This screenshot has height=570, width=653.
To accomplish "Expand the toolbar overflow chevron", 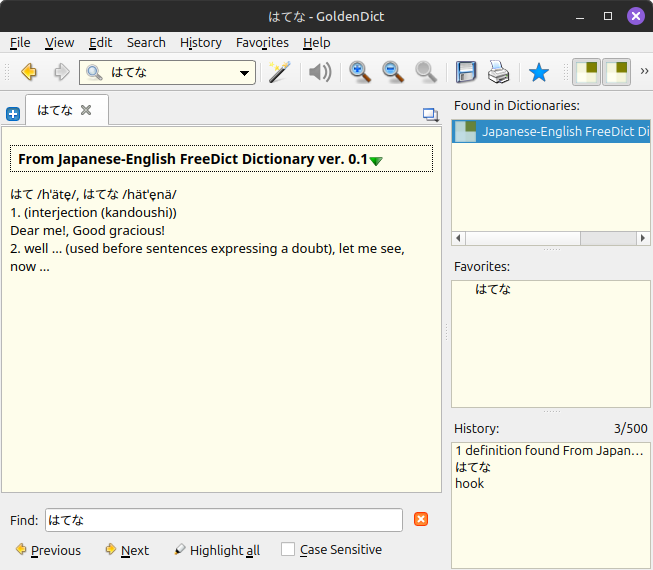I will click(644, 72).
